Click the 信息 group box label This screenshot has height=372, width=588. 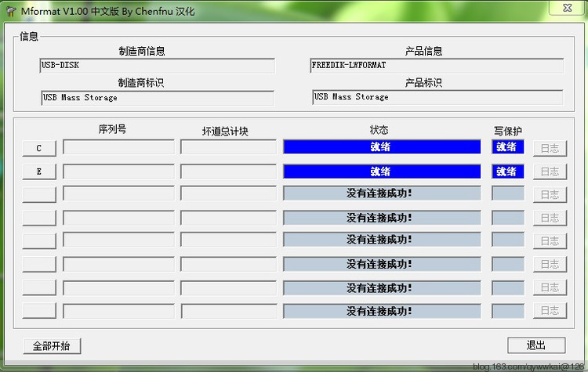coord(29,36)
